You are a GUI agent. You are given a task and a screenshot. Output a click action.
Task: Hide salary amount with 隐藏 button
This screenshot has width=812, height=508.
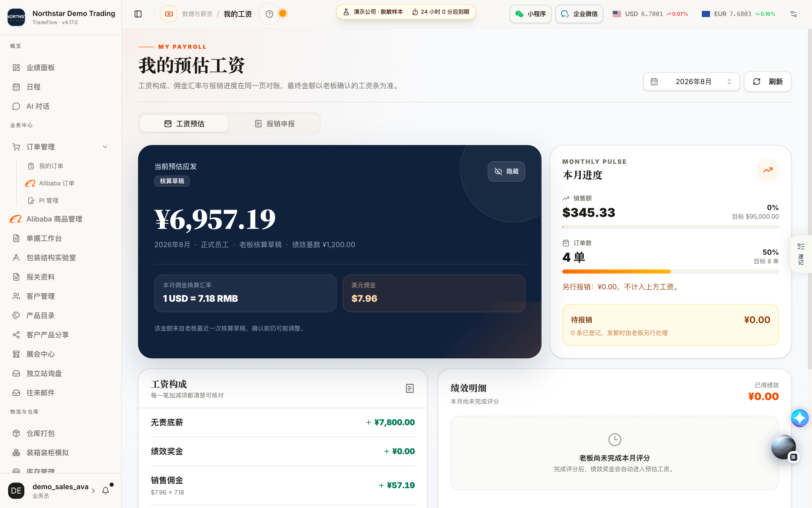pyautogui.click(x=506, y=171)
